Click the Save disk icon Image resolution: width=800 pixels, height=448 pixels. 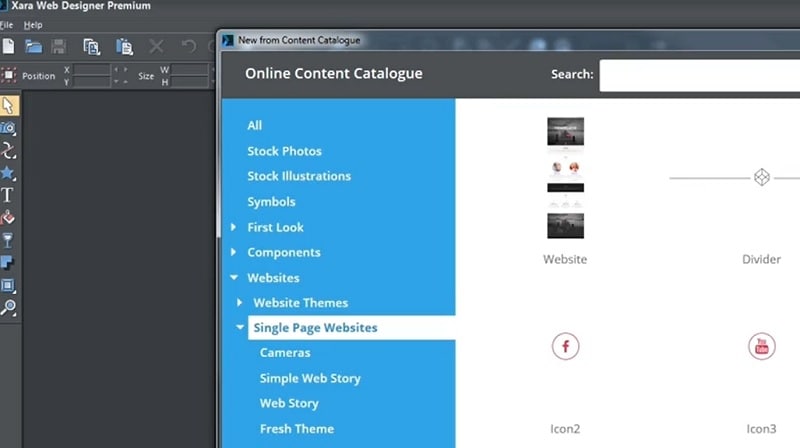59,46
